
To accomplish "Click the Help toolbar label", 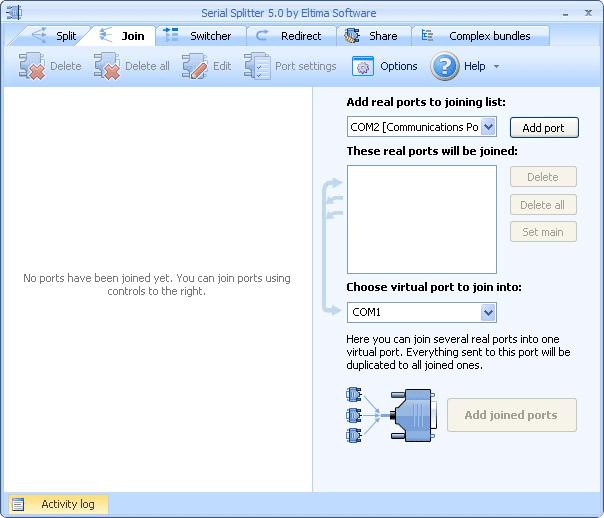I will coord(475,66).
